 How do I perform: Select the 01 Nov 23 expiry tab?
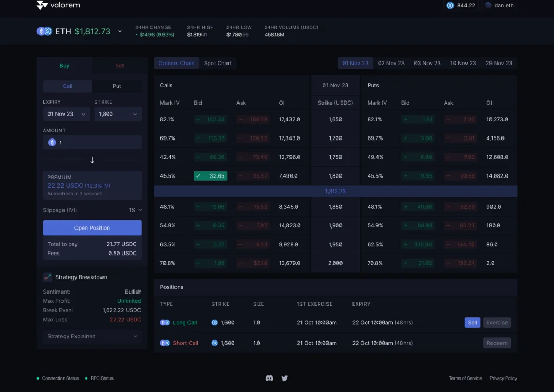[x=356, y=63]
